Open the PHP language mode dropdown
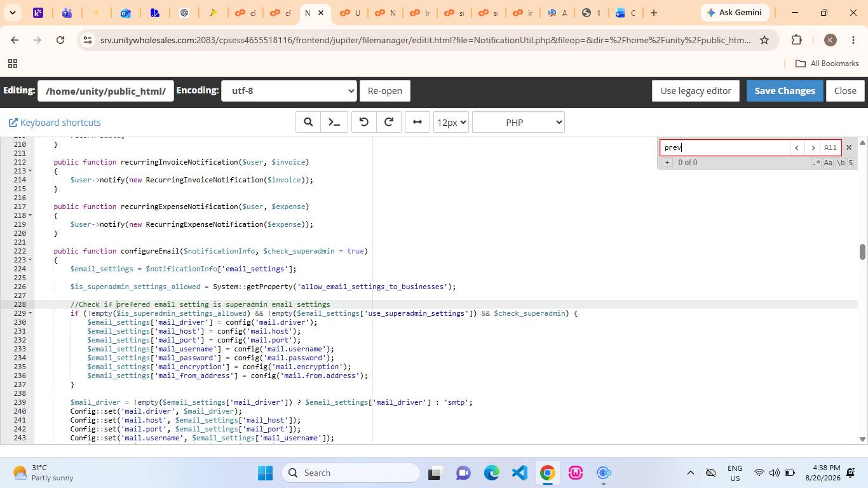868x488 pixels. pos(519,123)
